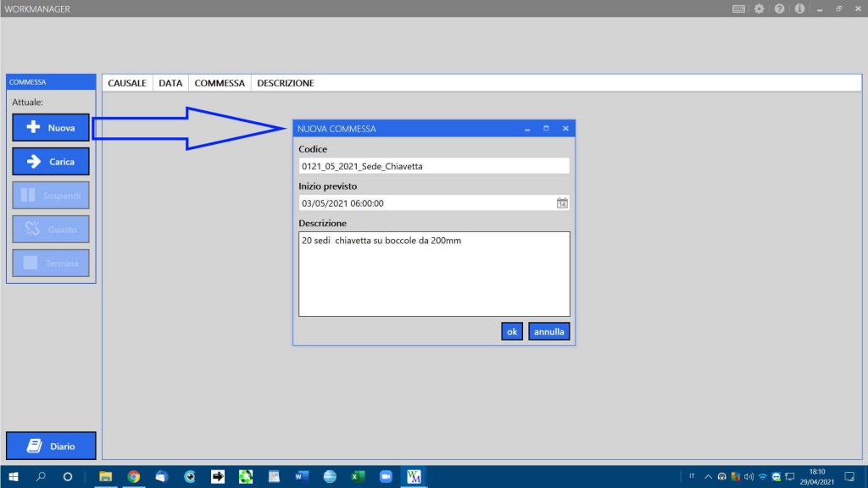Open Zoom from the taskbar
Viewport: 868px width, 488px height.
(386, 476)
